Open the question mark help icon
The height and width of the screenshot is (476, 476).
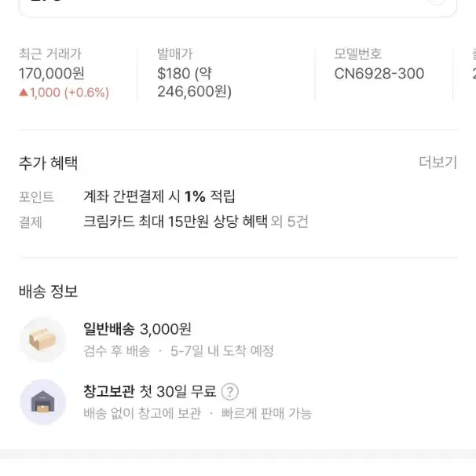[x=230, y=392]
